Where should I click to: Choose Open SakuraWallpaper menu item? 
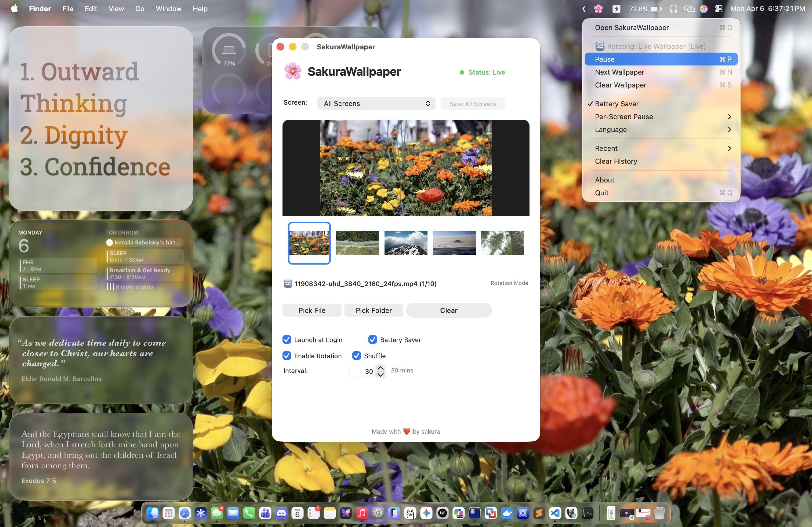(x=661, y=28)
